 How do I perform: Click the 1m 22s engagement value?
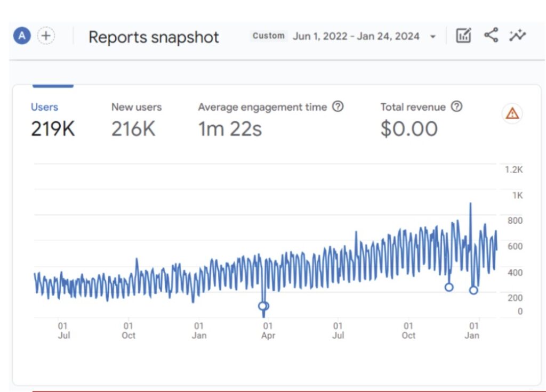click(x=230, y=129)
